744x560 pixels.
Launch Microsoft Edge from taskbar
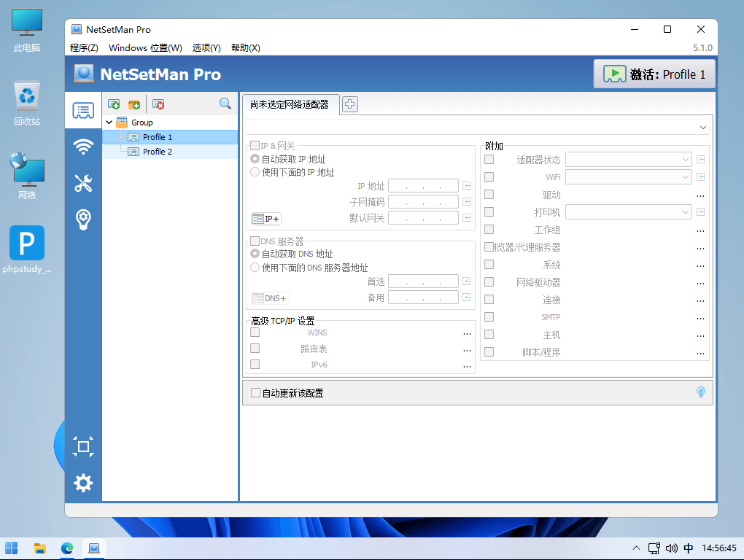click(67, 548)
